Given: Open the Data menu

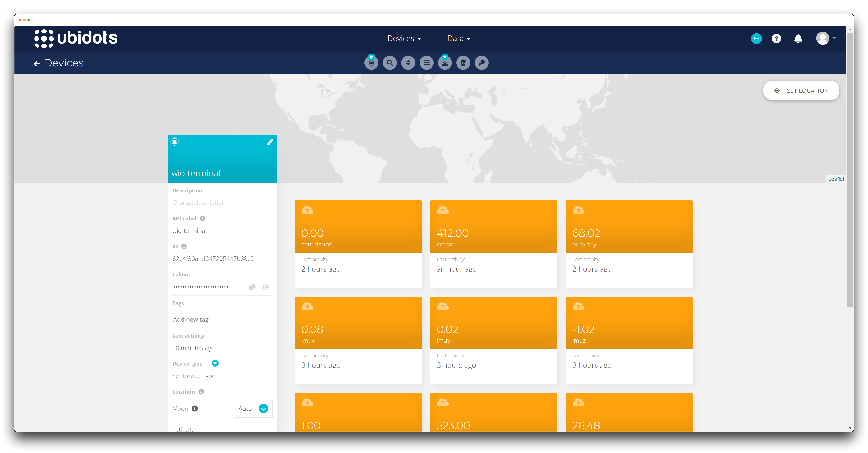Looking at the screenshot, I should click(458, 38).
